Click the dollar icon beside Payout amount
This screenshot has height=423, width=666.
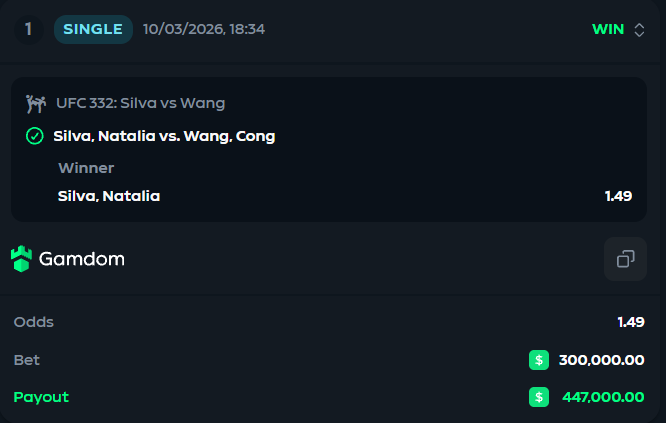[539, 397]
